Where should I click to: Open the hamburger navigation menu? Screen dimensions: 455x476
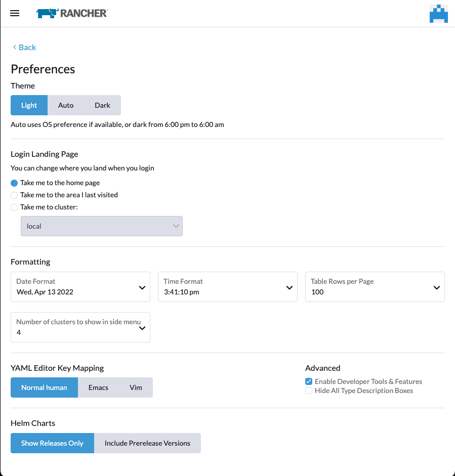point(15,13)
